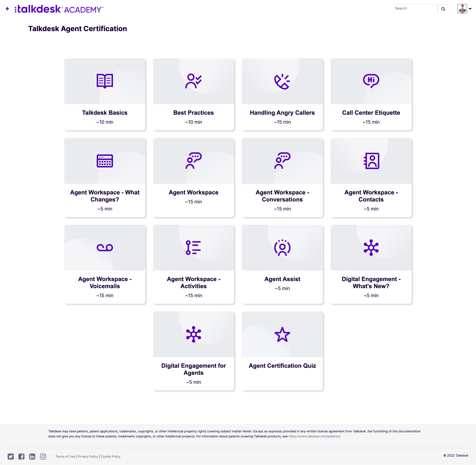Viewport: 476px width, 465px height.
Task: Visit the Talkdesk Twitter page icon
Action: coord(11,456)
